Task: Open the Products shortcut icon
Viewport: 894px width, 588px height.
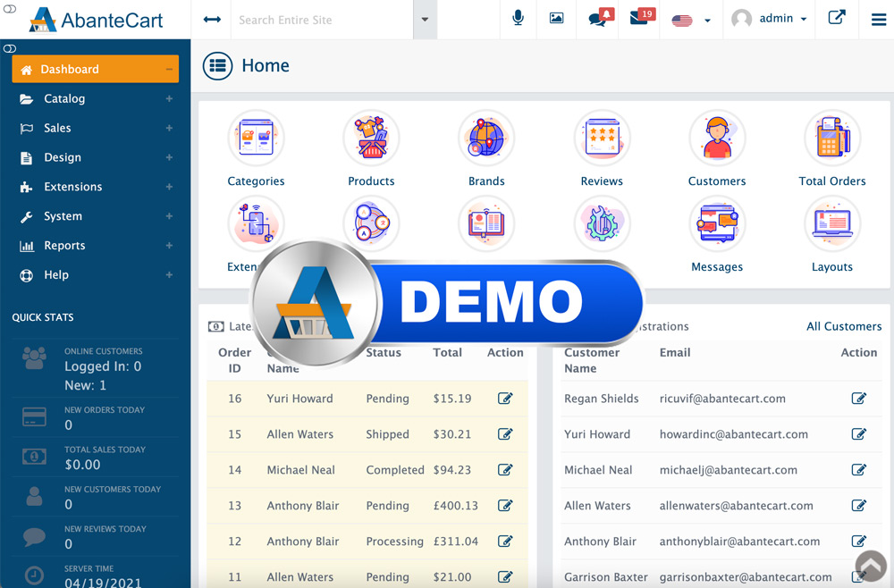Action: coord(371,138)
